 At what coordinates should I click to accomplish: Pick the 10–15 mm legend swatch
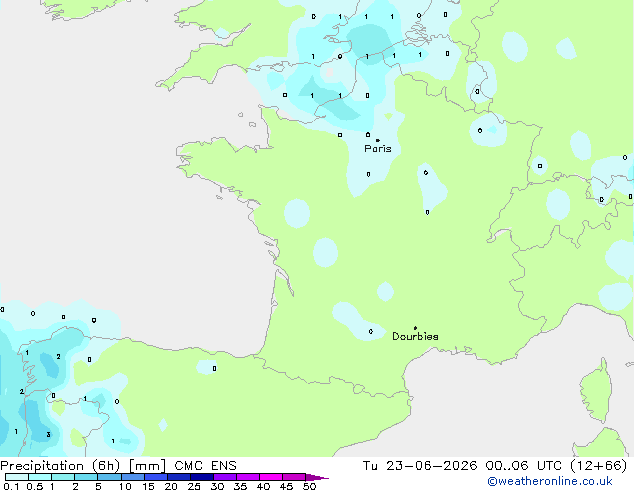132,477
